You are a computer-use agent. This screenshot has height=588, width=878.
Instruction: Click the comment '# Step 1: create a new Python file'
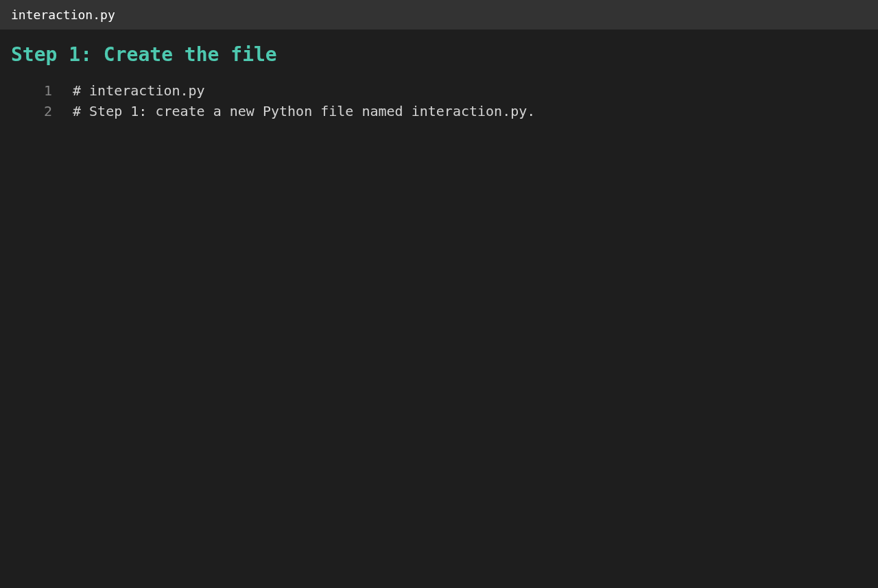tap(304, 111)
